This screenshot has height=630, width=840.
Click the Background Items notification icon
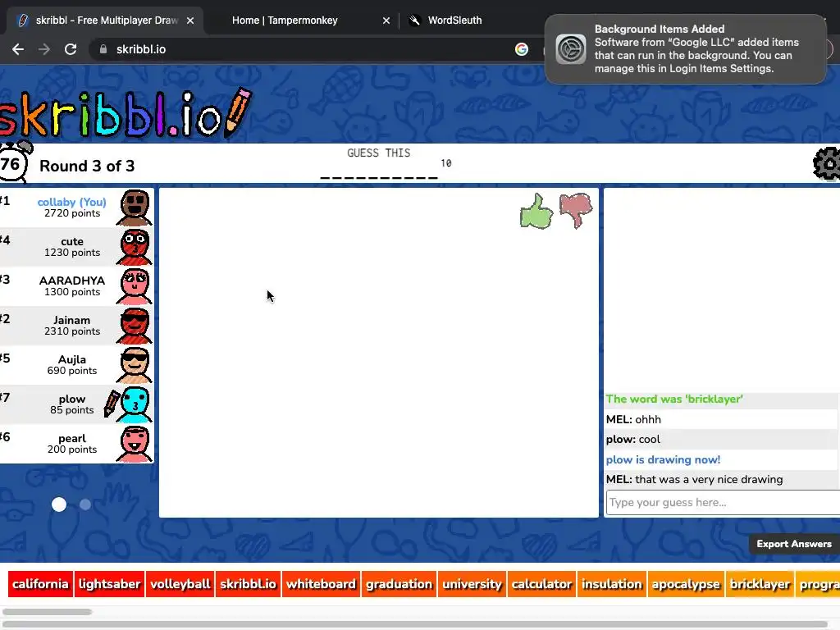coord(571,49)
